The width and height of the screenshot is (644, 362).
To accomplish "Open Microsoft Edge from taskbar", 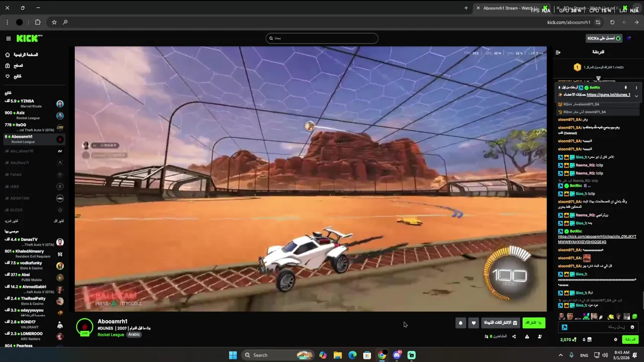I will click(353, 355).
